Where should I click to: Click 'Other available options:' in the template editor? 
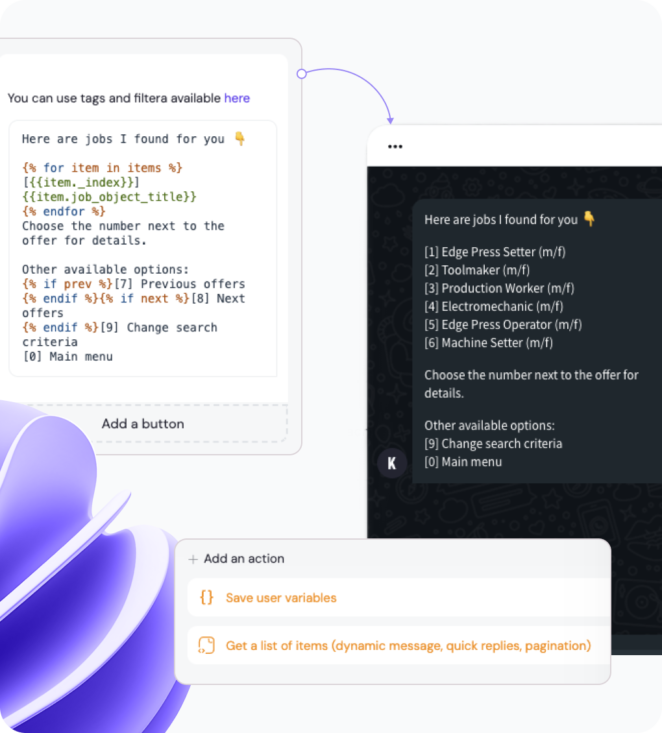(105, 269)
